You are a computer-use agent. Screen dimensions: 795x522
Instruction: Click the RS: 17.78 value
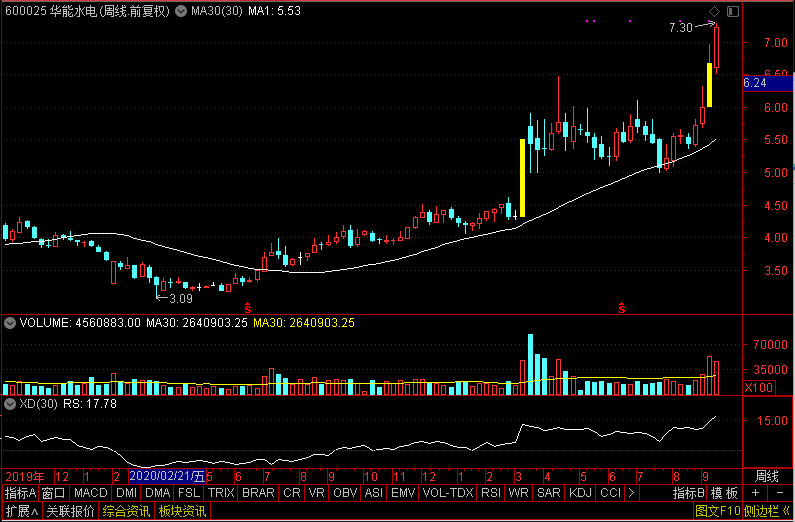click(x=89, y=404)
